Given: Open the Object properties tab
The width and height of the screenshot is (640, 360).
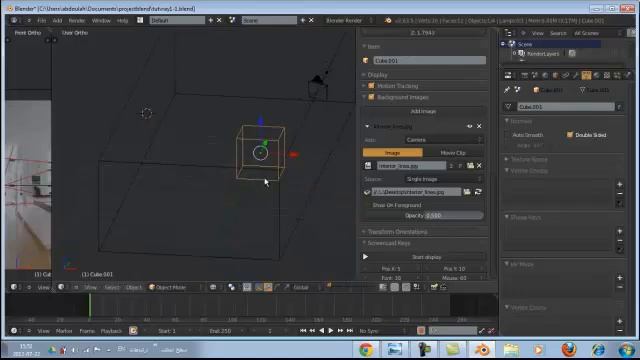Looking at the screenshot, I should click(x=555, y=75).
